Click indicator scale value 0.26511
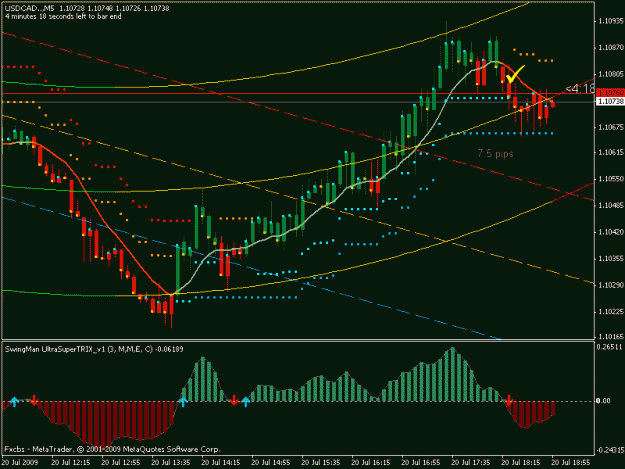 point(609,347)
